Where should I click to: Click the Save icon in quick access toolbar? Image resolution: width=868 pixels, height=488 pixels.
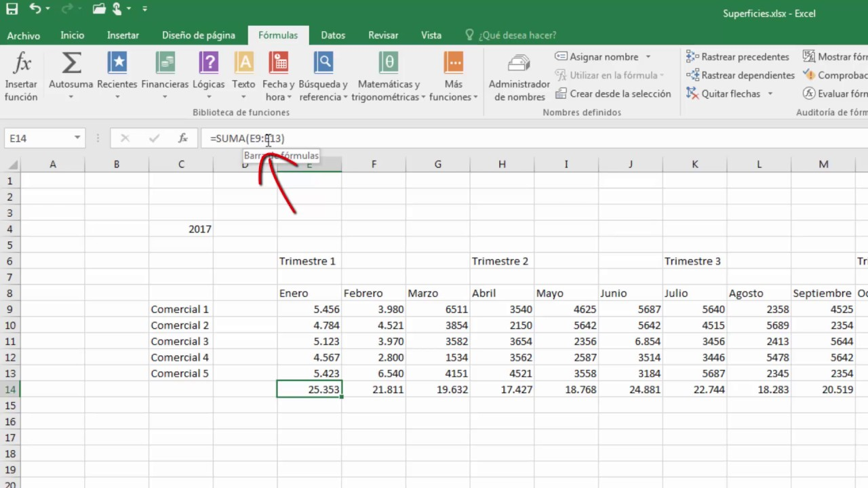click(x=12, y=9)
